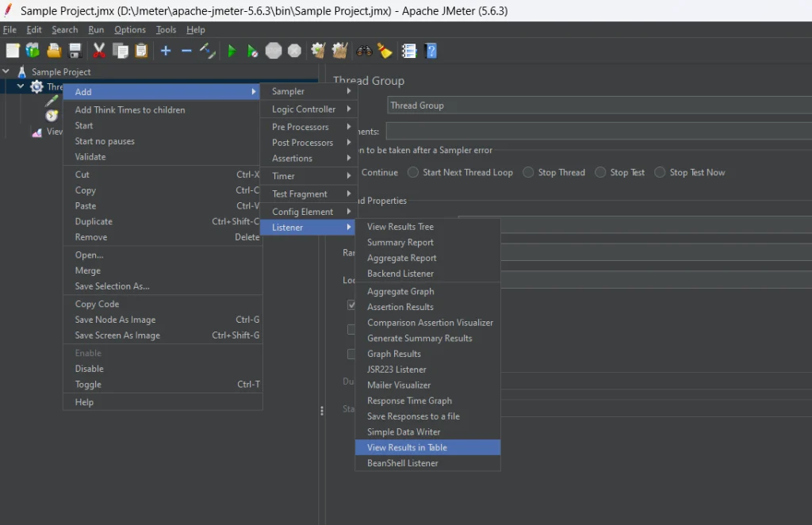812x525 pixels.
Task: Click the Save floppy disk toolbar icon
Action: tap(75, 51)
